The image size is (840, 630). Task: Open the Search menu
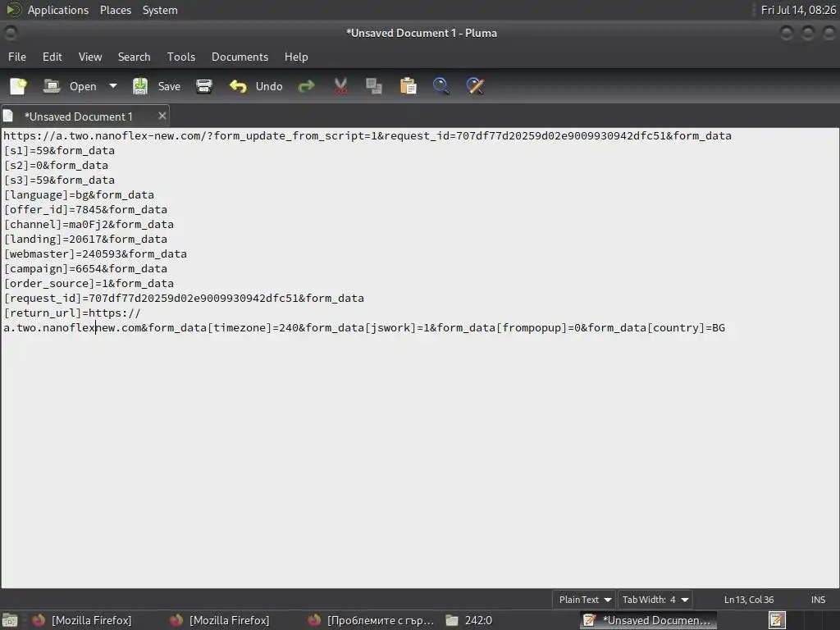pyautogui.click(x=134, y=57)
